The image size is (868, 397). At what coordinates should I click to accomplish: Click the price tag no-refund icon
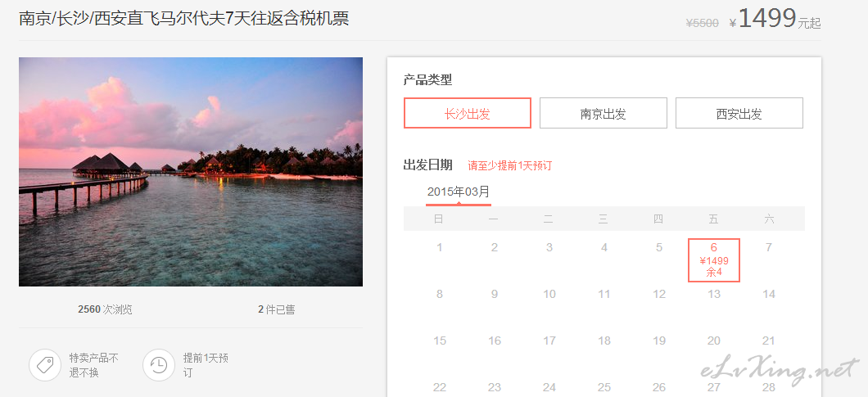coord(45,365)
